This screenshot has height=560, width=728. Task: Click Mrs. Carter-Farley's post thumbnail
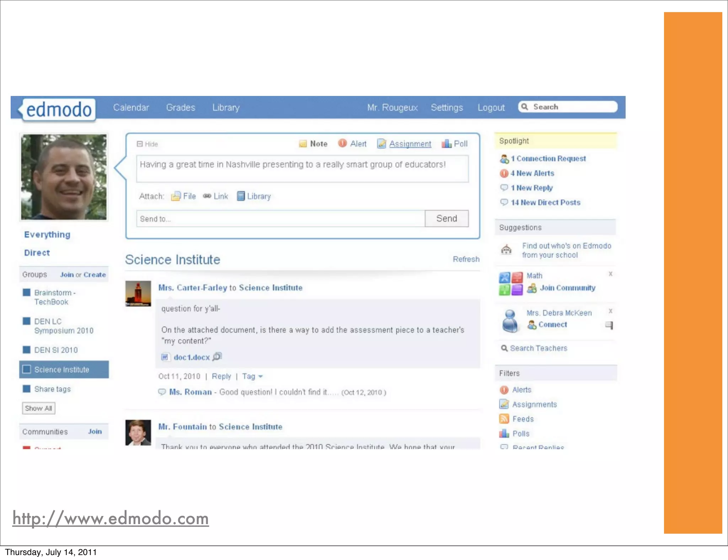click(x=138, y=294)
